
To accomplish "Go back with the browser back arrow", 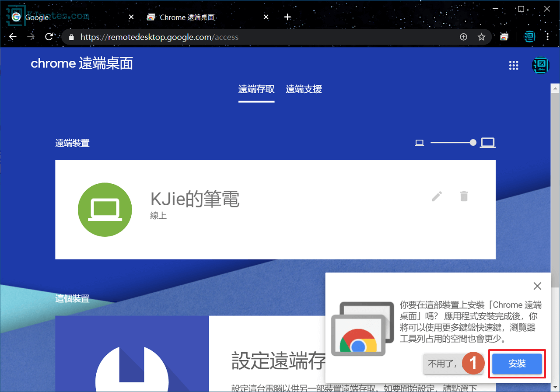I will (x=13, y=37).
